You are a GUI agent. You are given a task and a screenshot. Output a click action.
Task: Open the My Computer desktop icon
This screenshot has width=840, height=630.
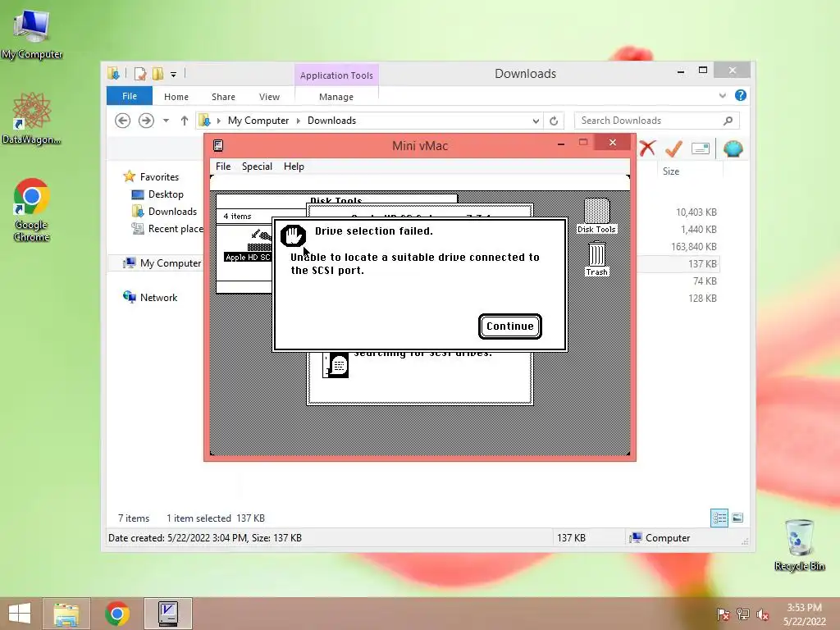(x=32, y=34)
